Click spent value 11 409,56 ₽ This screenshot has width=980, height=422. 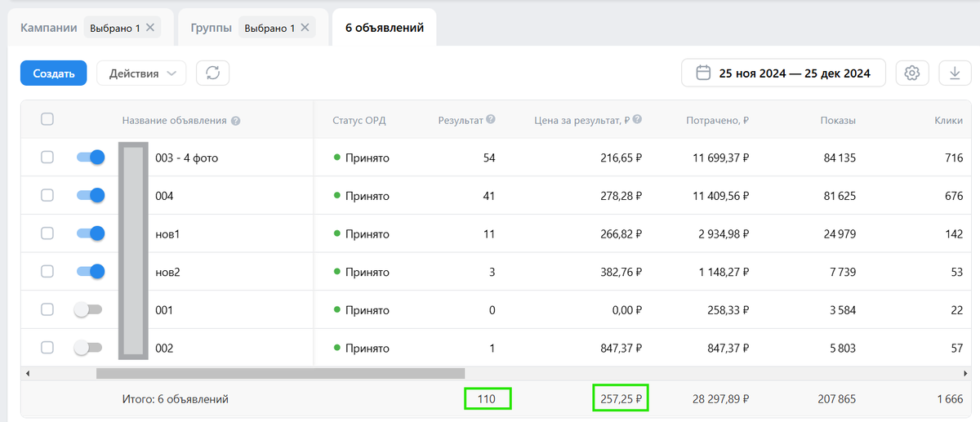coord(720,196)
